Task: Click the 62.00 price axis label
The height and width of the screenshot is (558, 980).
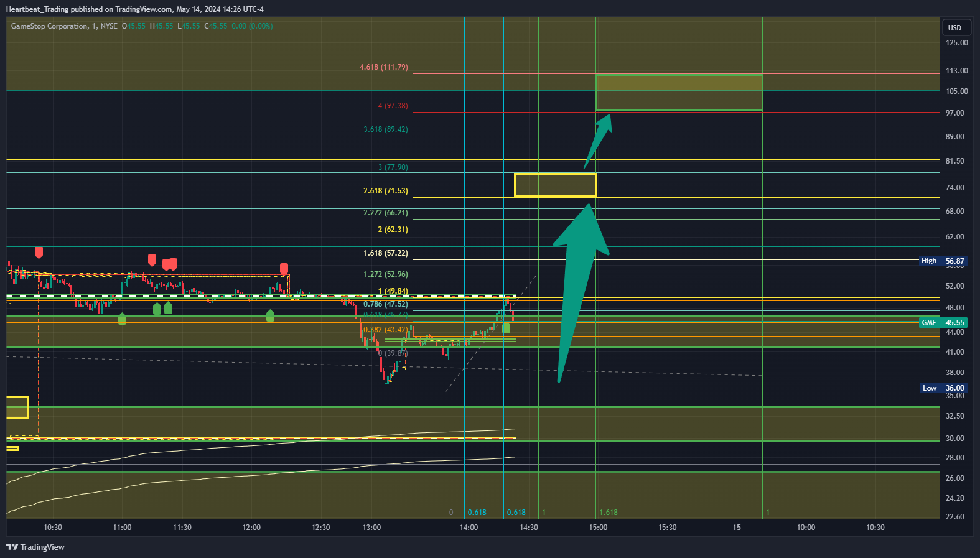Action: [x=955, y=237]
